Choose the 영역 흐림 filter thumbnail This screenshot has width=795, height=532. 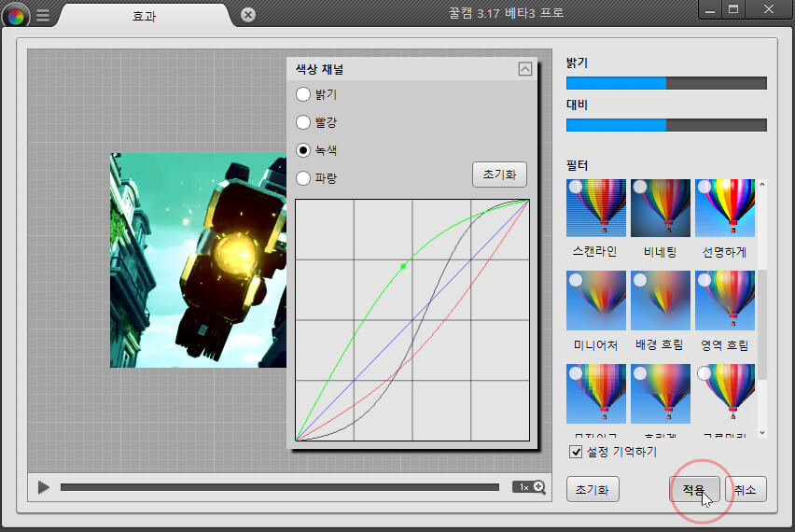coord(724,301)
